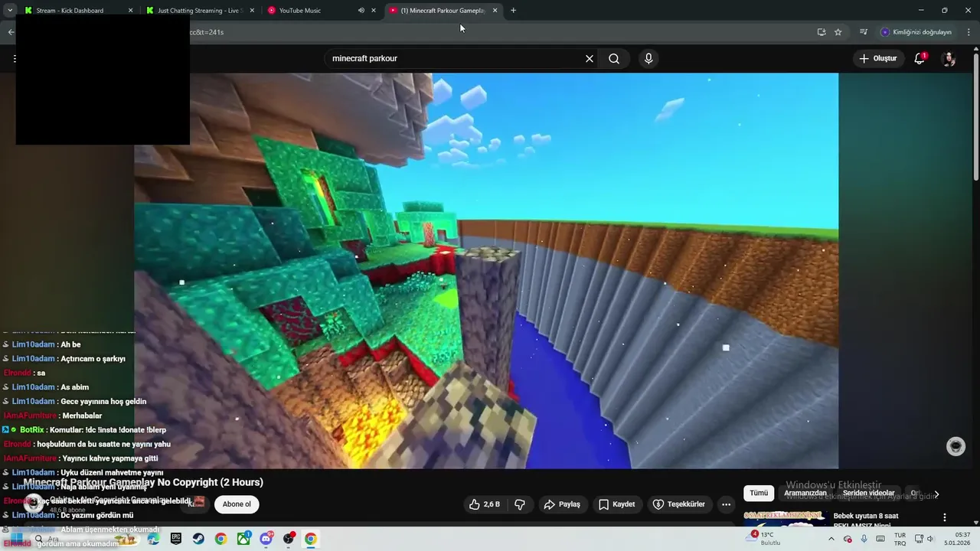Close the Stream - Kick Dashboard tab
This screenshot has height=551, width=980.
(x=130, y=11)
